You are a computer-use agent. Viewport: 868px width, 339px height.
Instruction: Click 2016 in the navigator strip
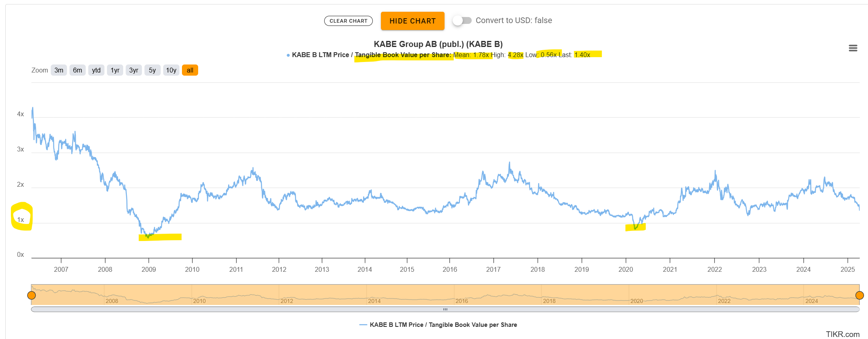tap(462, 301)
